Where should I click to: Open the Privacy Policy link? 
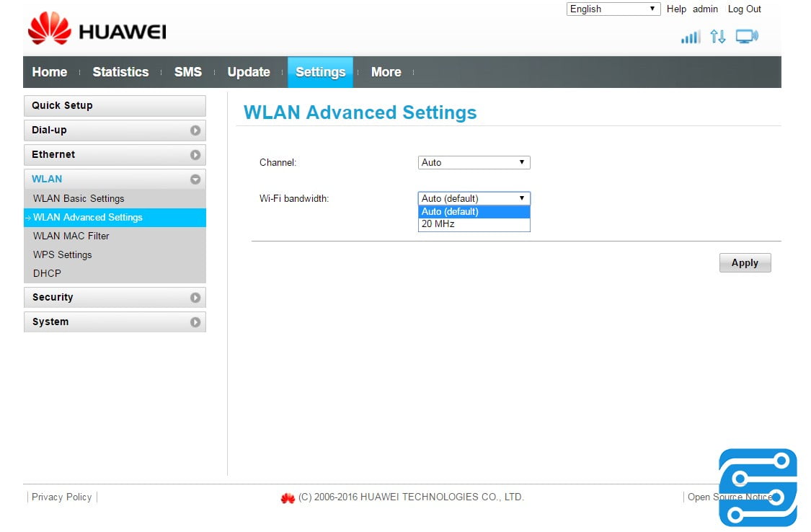(62, 497)
